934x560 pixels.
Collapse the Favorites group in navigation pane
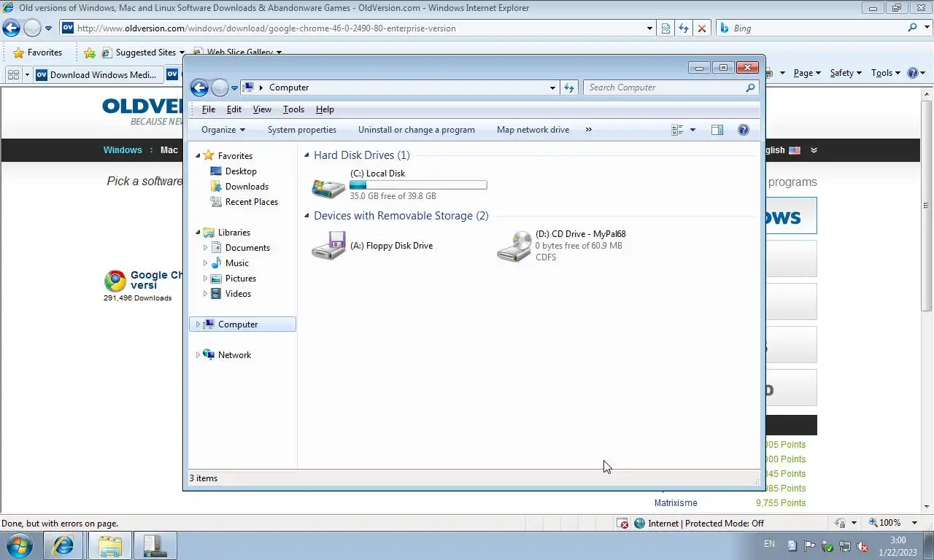click(198, 156)
